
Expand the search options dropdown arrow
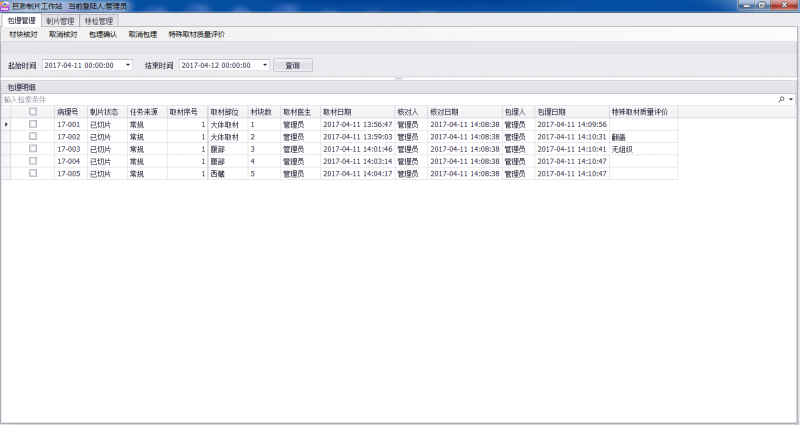791,100
